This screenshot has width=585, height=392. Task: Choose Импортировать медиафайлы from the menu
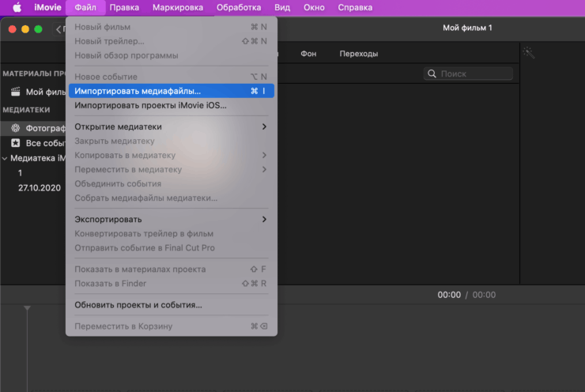point(138,91)
